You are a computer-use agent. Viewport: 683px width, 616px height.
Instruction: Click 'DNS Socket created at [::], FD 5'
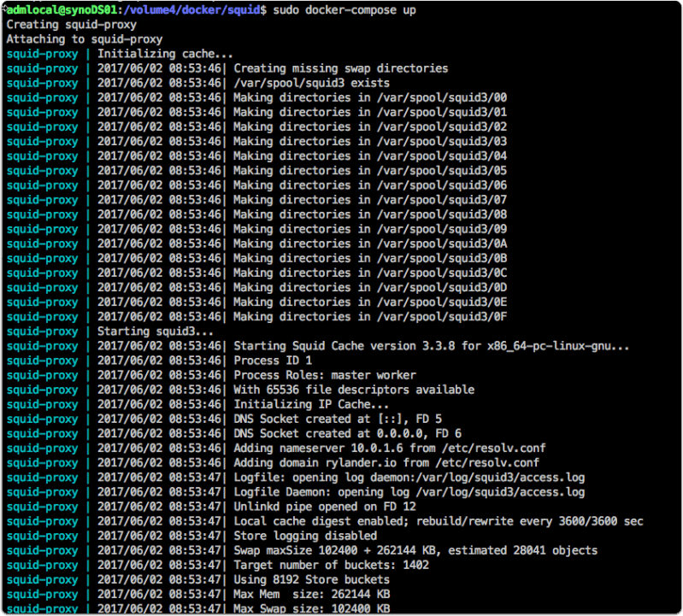coord(338,419)
